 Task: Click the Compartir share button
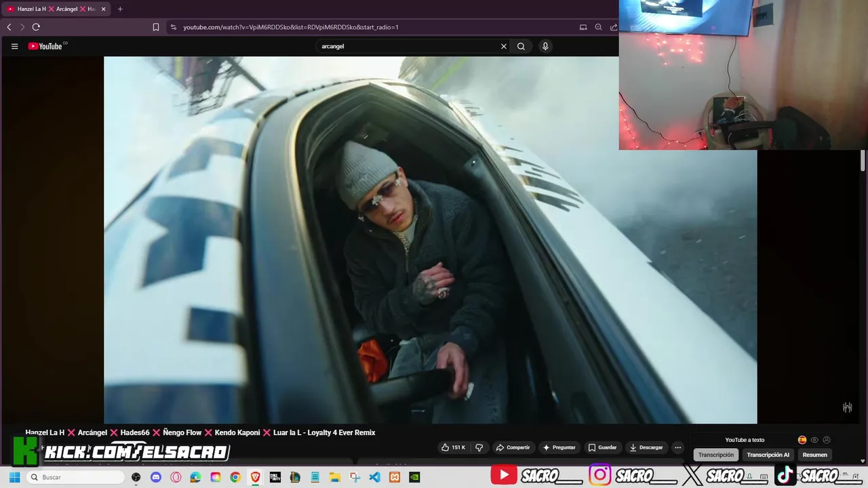click(x=513, y=447)
